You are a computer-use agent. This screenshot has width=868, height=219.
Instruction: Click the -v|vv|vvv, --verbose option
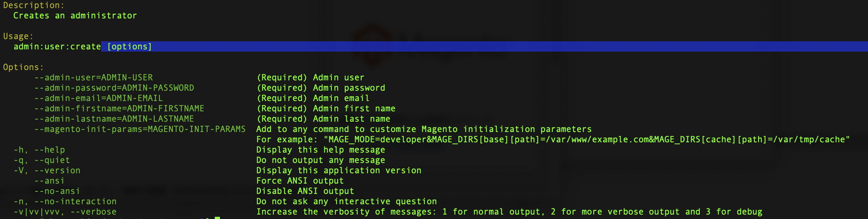65,212
